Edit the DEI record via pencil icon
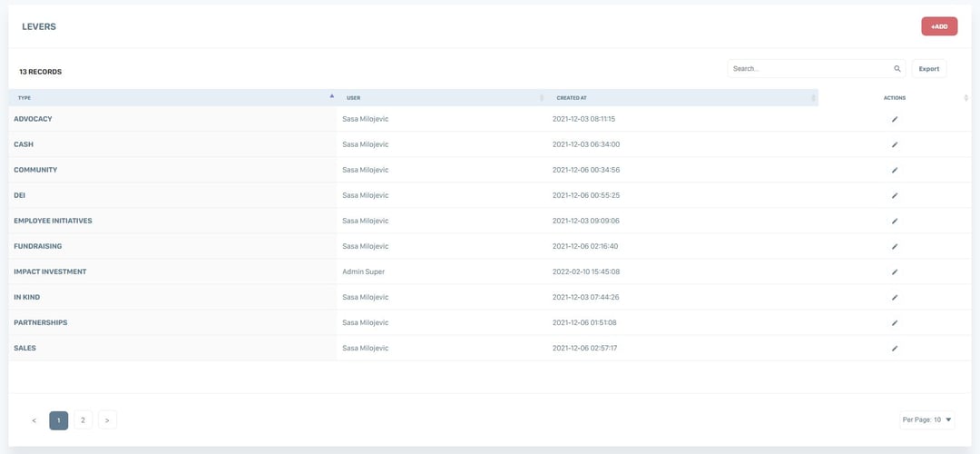980x454 pixels. 894,195
